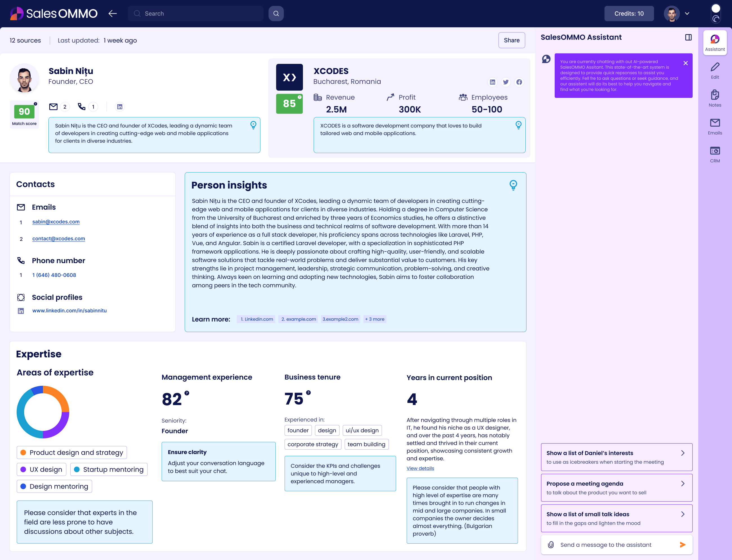Click the search magnifier button
Screen dimensions: 732x560
pos(276,14)
